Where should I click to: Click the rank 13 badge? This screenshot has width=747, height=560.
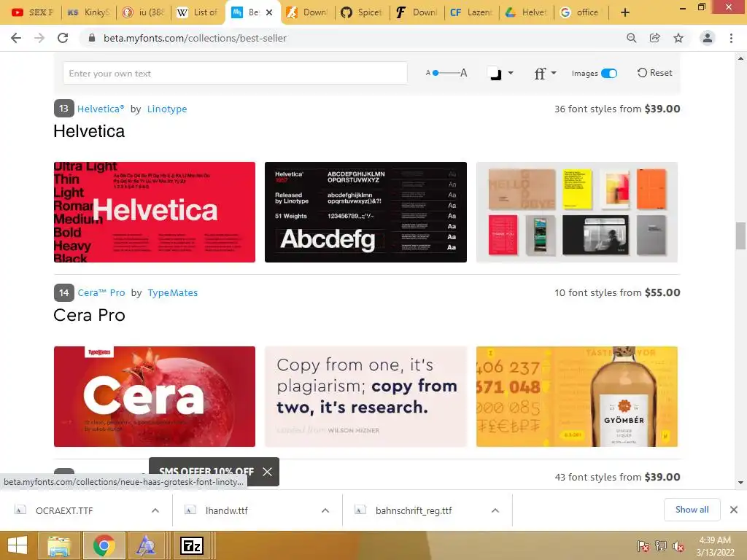tap(64, 109)
